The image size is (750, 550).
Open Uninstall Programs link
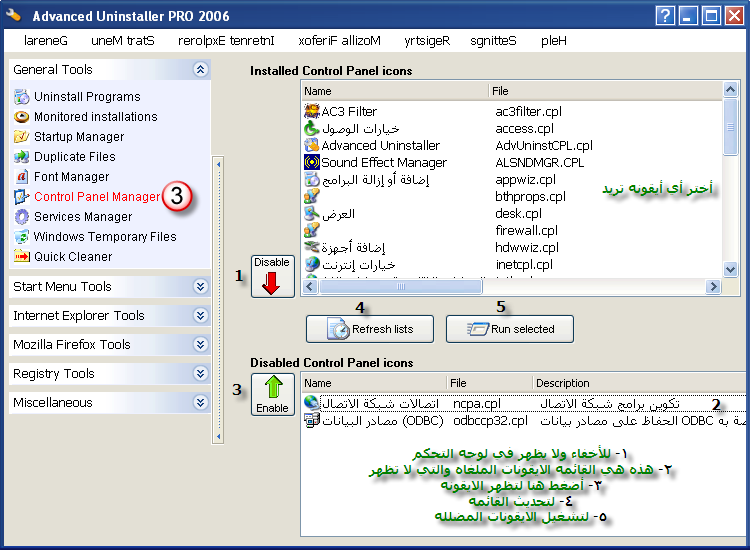click(x=87, y=97)
